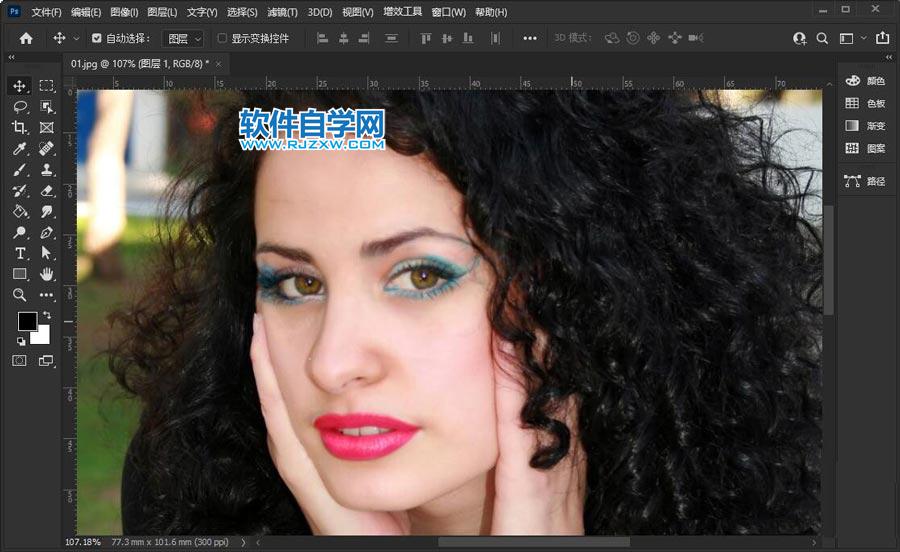Uncheck the 自动选择 checkbox
This screenshot has height=552, width=900.
click(97, 38)
